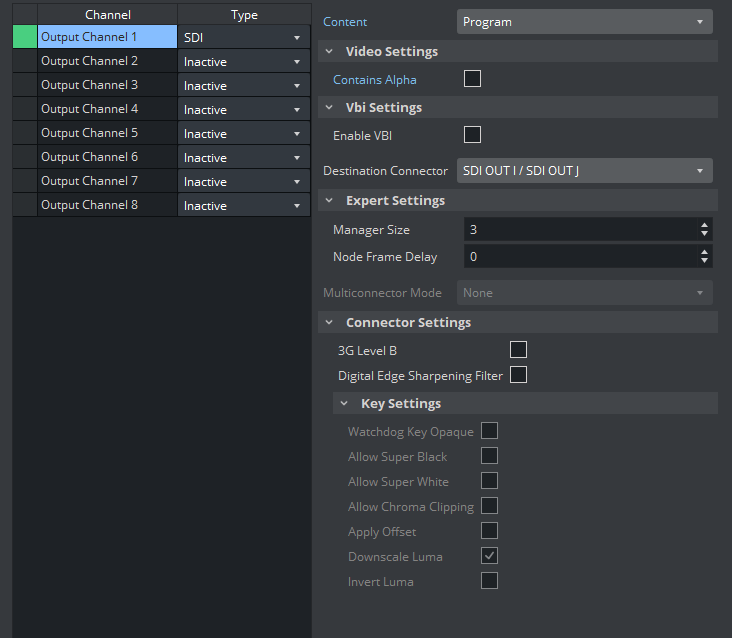Open the Destination Connector dropdown

584,171
